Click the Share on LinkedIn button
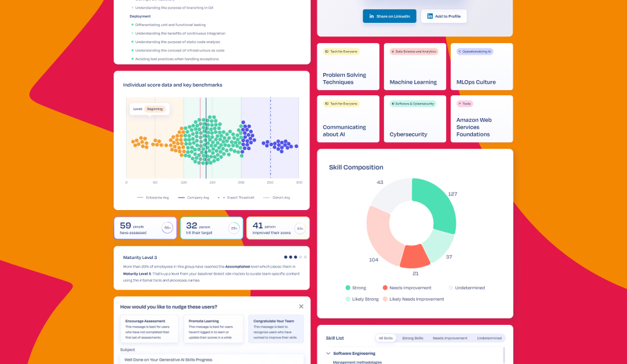The image size is (627, 364). pos(389,16)
